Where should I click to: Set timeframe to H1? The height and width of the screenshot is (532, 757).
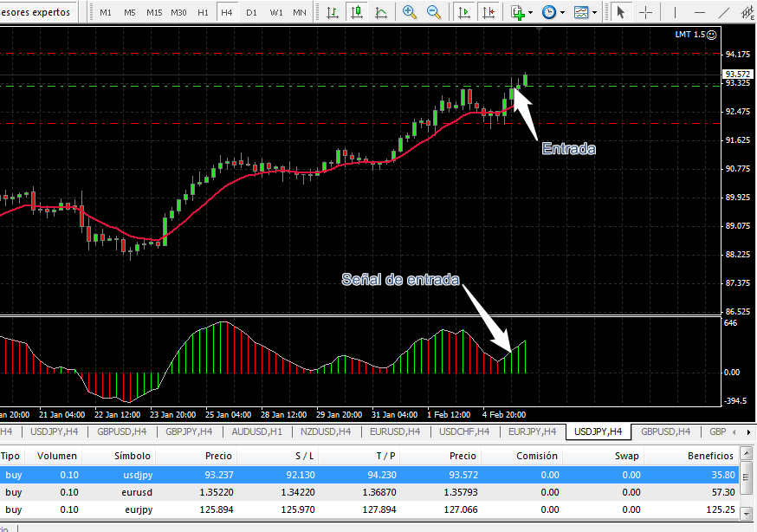coord(203,12)
